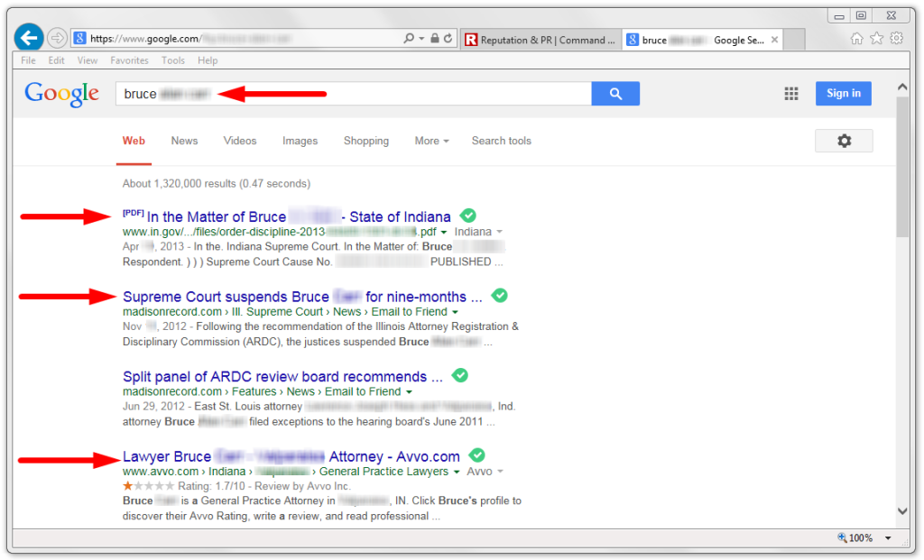924x560 pixels.
Task: Expand dropdown after madisonrecord Features URL
Action: 409,392
